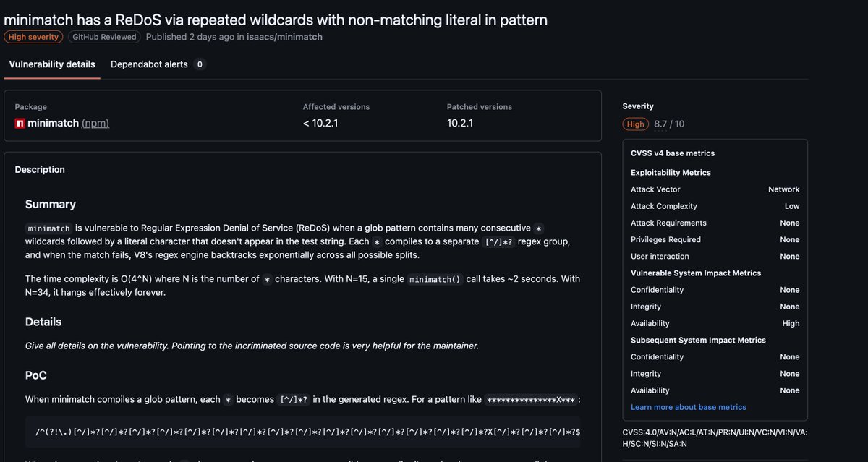Click the npm package logo icon

click(20, 124)
